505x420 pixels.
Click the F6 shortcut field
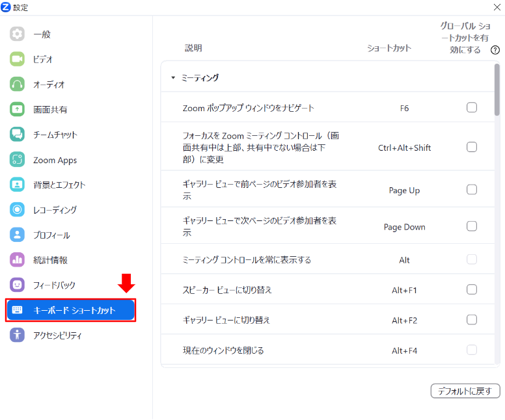tap(404, 108)
